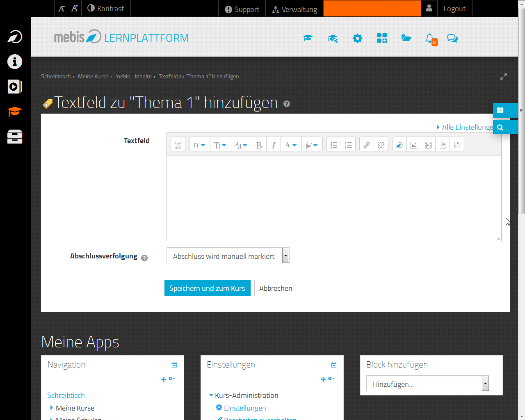
Task: Click inside the Textfeld editor area
Action: click(333, 198)
